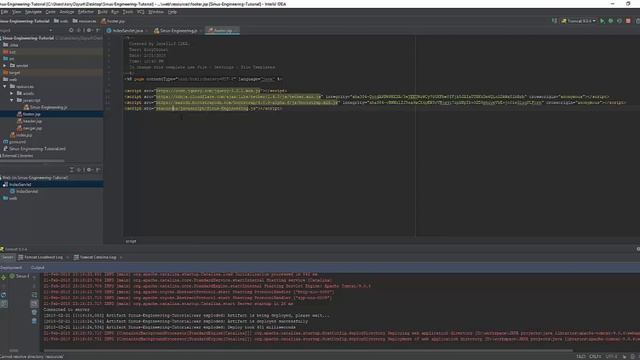Image resolution: width=640 pixels, height=360 pixels.
Task: Open Project panel settings gear
Action: pos(89,30)
